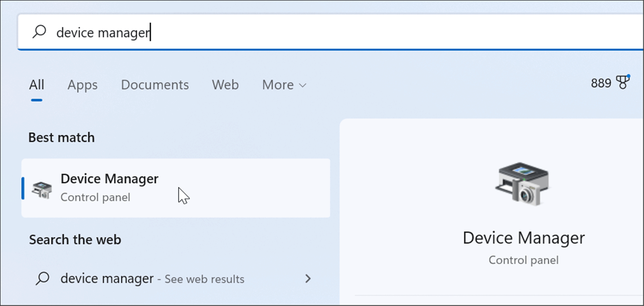Image resolution: width=644 pixels, height=306 pixels.
Task: Click the magnifying glass in the search box
Action: click(39, 32)
